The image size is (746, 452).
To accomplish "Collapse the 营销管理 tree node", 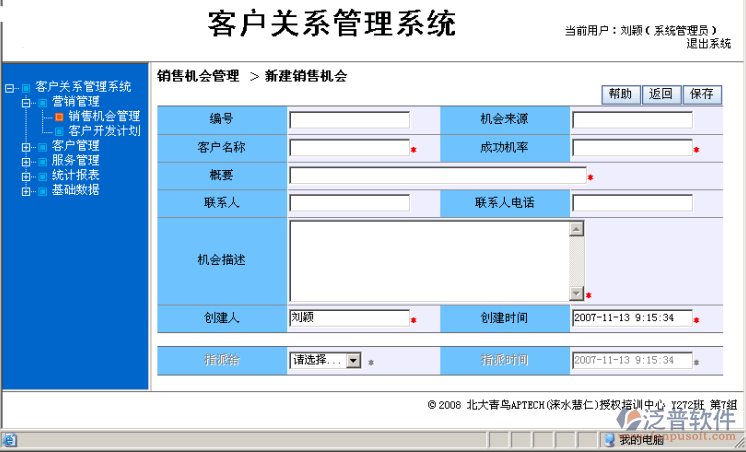I will click(26, 102).
